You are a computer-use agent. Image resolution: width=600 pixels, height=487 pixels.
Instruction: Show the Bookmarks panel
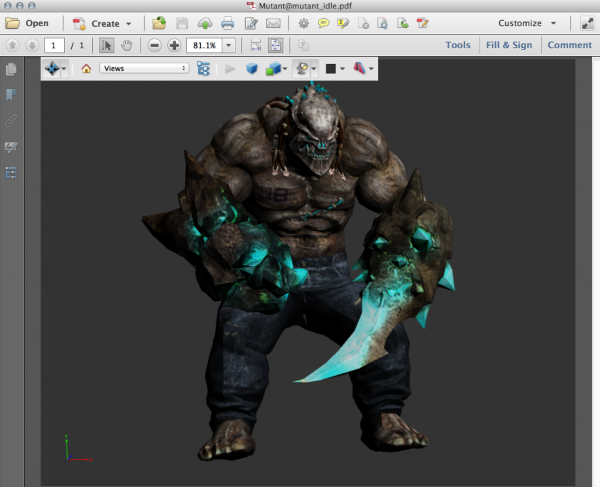(11, 94)
